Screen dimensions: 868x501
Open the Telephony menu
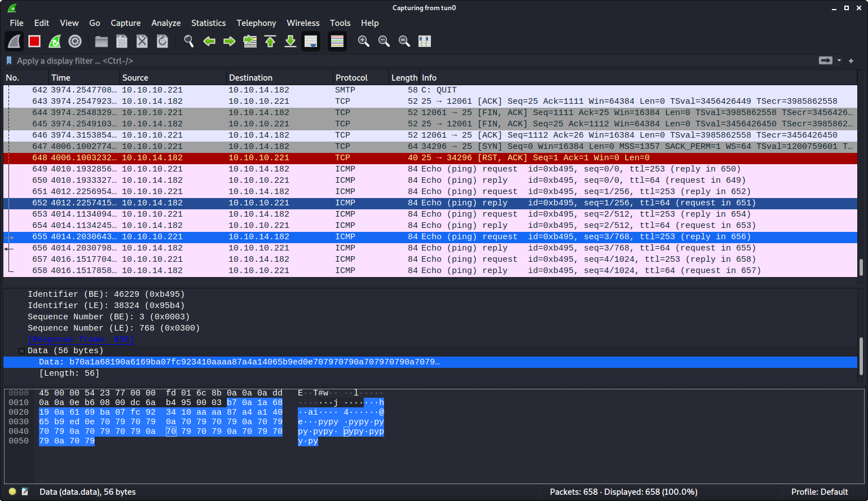[x=256, y=23]
